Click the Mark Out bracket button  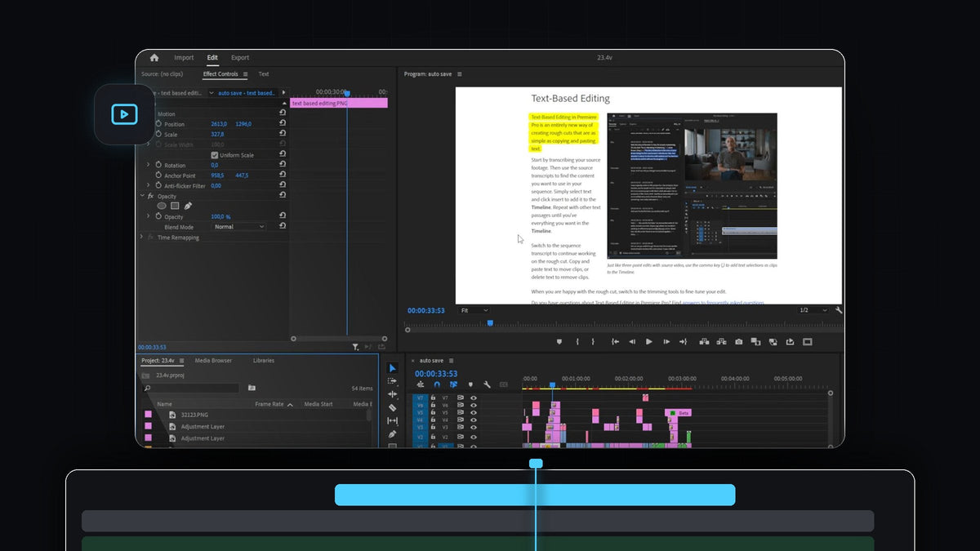[593, 342]
